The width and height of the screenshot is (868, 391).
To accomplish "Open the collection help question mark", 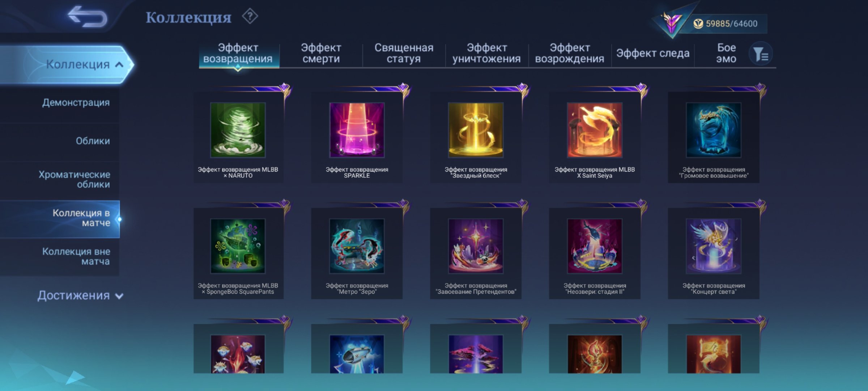I will tap(250, 16).
